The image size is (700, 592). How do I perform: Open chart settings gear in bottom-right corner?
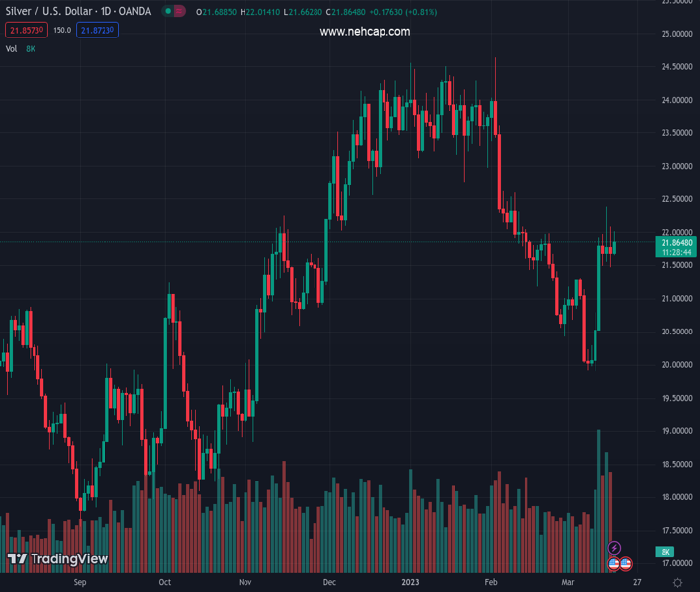click(x=678, y=583)
